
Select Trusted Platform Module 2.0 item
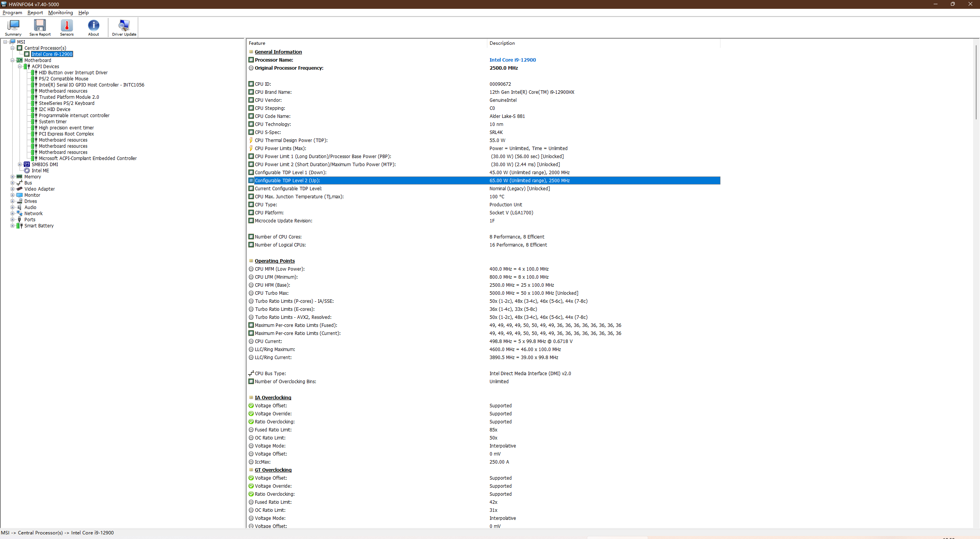click(x=69, y=97)
